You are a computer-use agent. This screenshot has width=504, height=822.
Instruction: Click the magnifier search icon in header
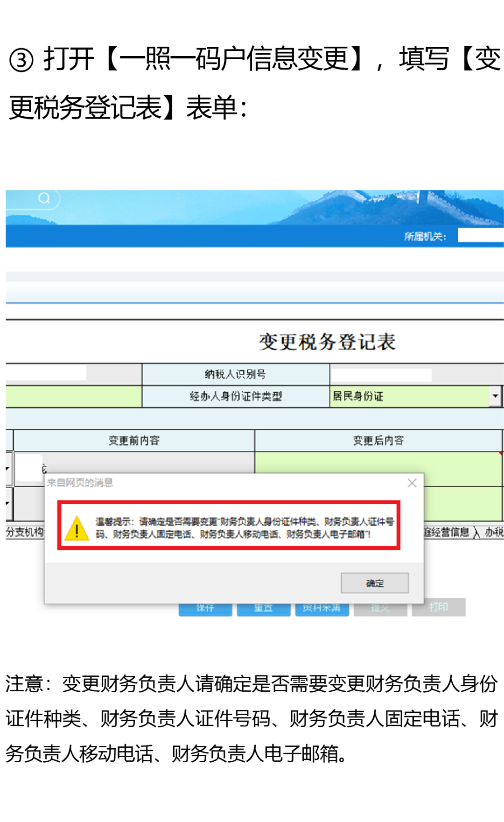44,198
